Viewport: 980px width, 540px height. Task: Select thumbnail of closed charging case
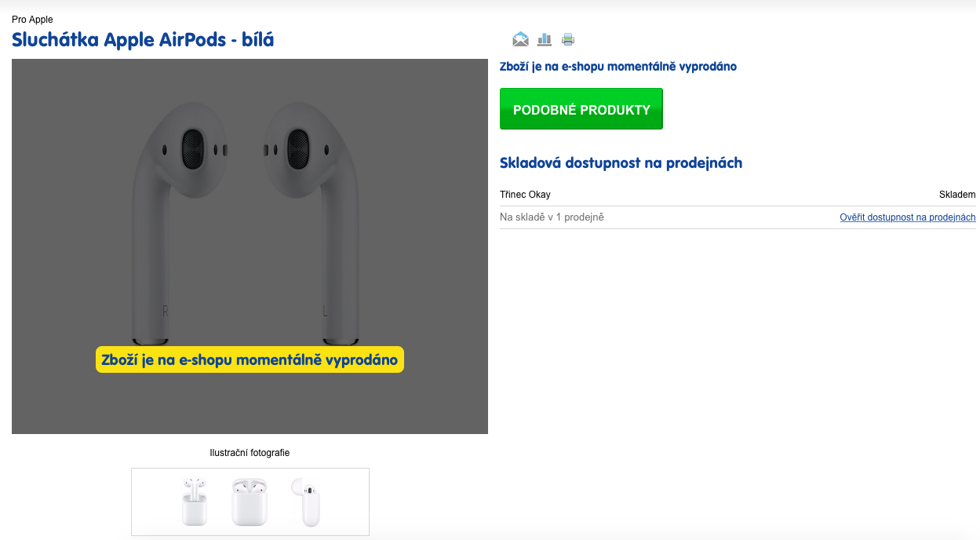pos(250,502)
